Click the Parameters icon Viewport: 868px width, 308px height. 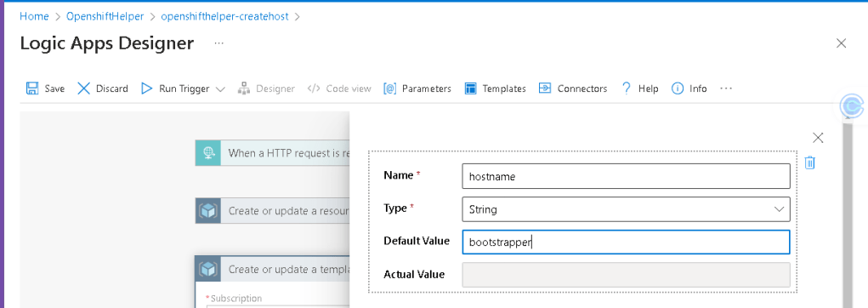(x=389, y=88)
